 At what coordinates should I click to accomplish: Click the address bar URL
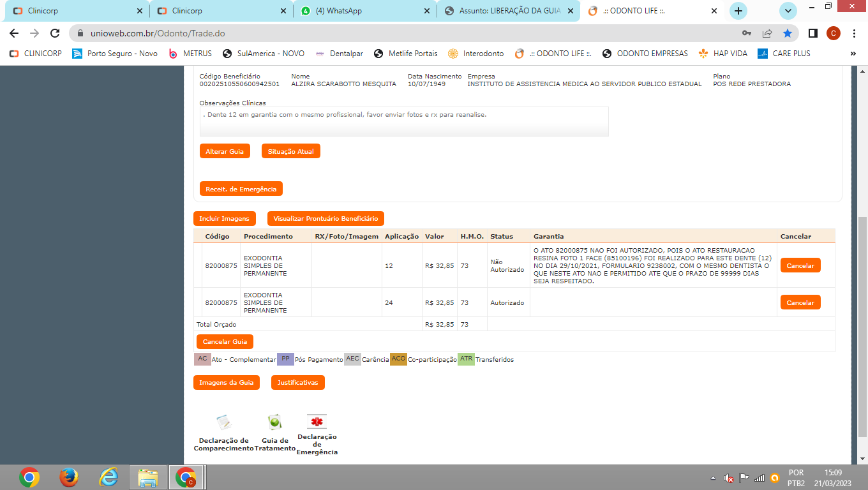pos(158,33)
